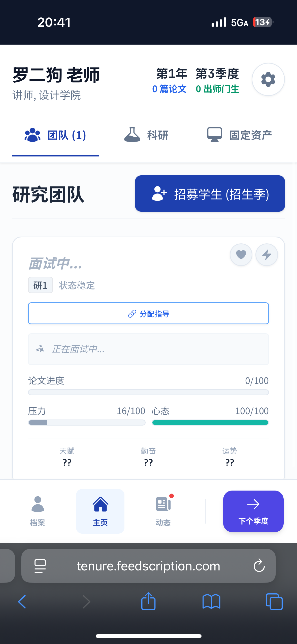Go back in Safari history
297x644 pixels.
(x=22, y=601)
